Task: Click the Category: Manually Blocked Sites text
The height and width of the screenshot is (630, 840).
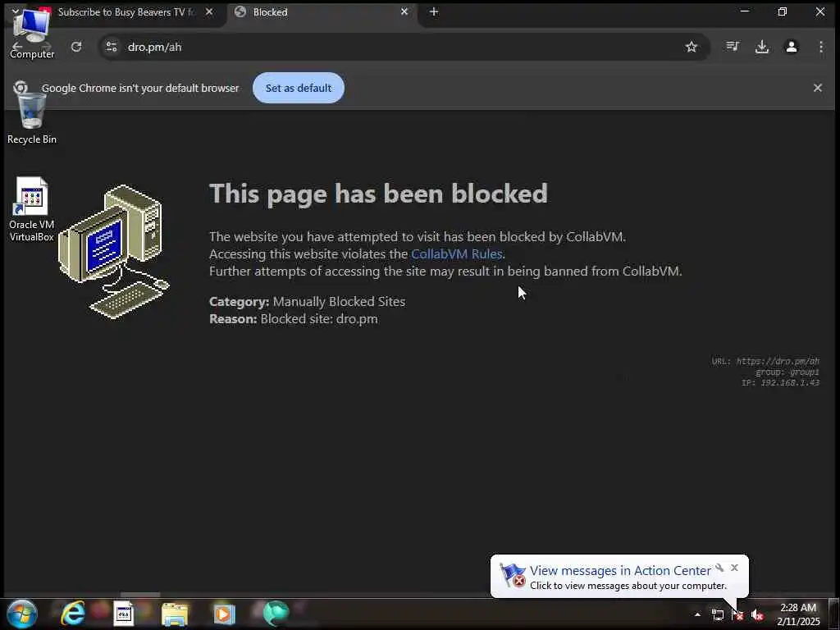Action: 307,302
